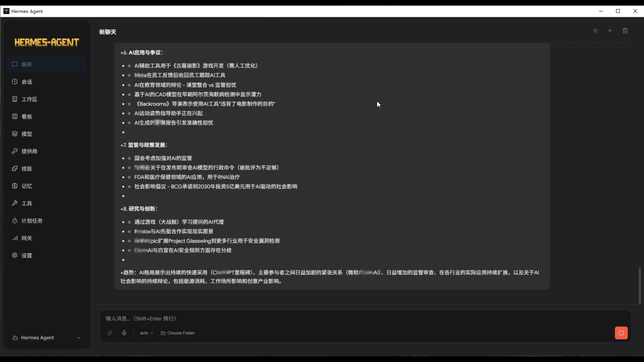
Task: Click line AI运动姿势指导助手正在兴起
Action: 168,113
